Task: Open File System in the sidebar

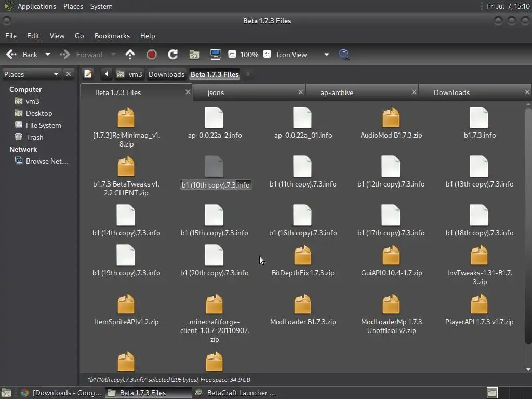Action: coord(43,125)
